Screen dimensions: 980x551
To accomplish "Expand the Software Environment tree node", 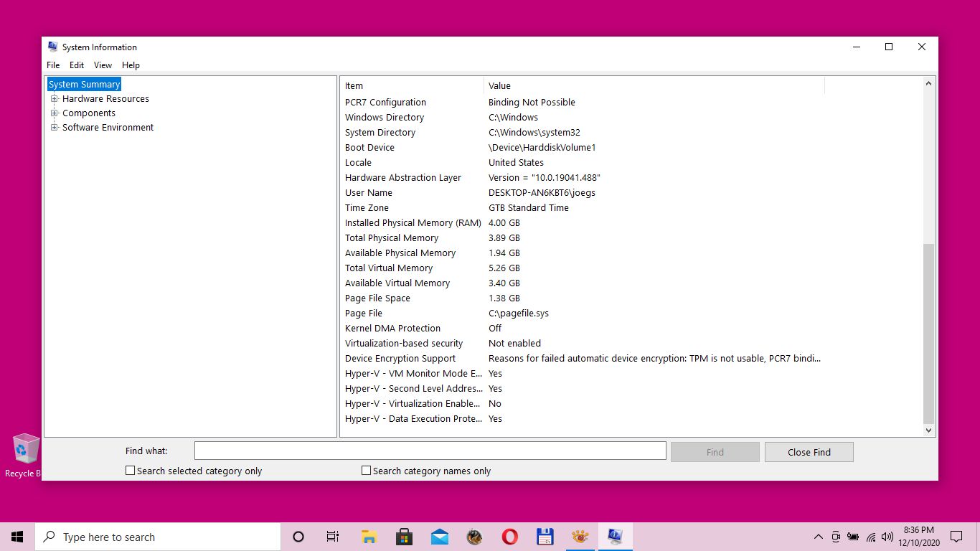I will point(54,128).
